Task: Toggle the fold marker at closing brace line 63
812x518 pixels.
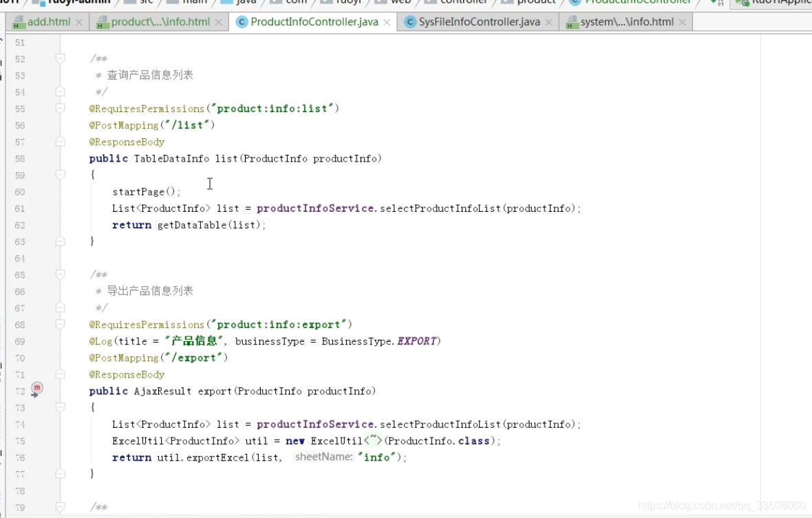Action: tap(60, 241)
